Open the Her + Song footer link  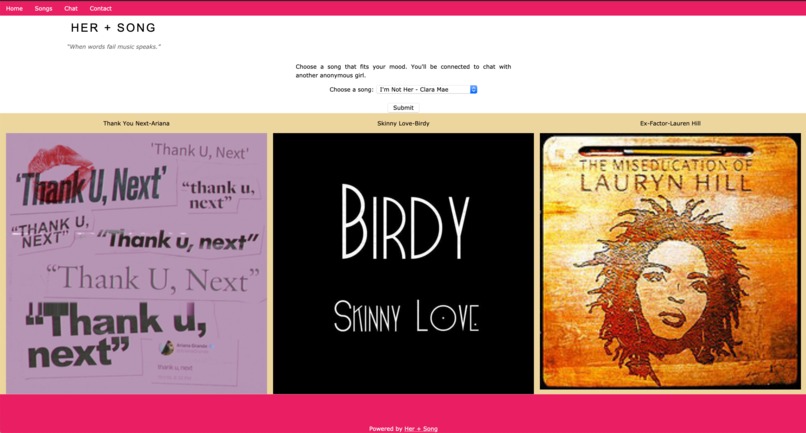click(x=421, y=428)
